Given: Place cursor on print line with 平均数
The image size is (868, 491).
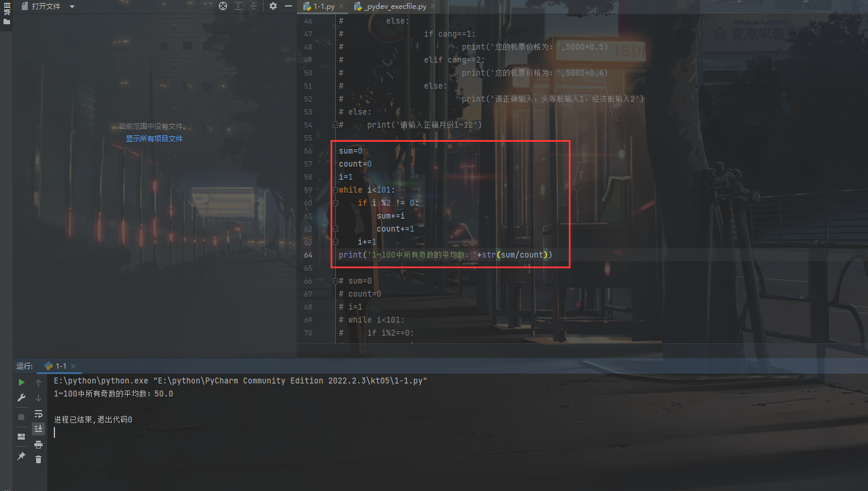Looking at the screenshot, I should tap(445, 255).
